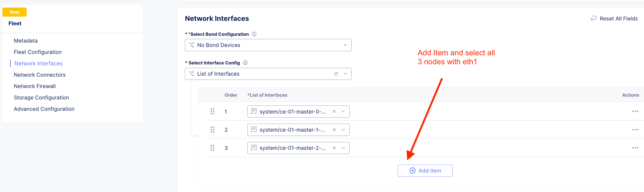Click the refresh icon in List of Interfaces field
The width and height of the screenshot is (644, 192).
point(336,74)
